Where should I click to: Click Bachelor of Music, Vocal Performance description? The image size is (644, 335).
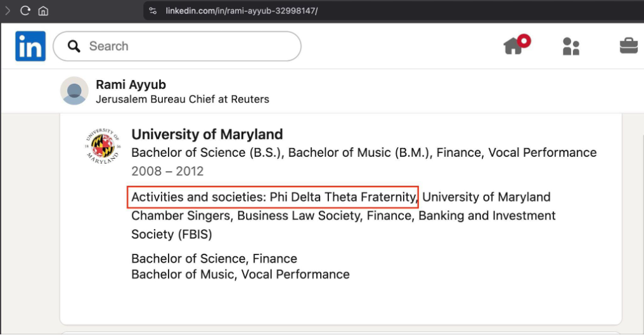point(240,274)
